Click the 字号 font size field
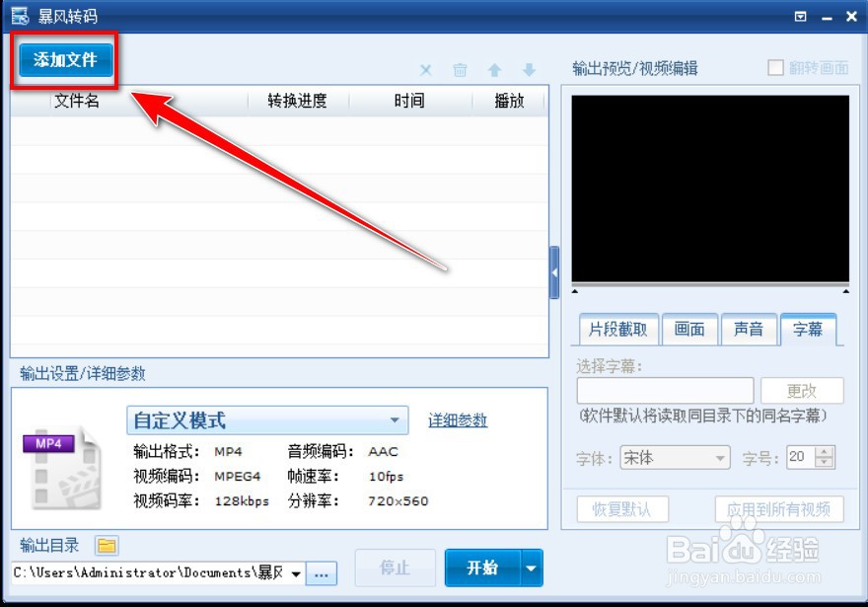The width and height of the screenshot is (868, 607). [801, 457]
